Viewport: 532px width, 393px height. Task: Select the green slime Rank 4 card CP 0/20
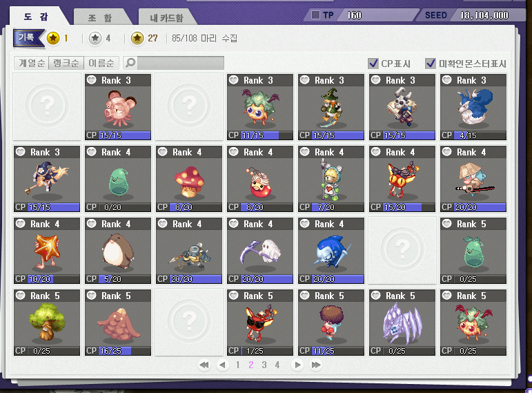[x=118, y=179]
